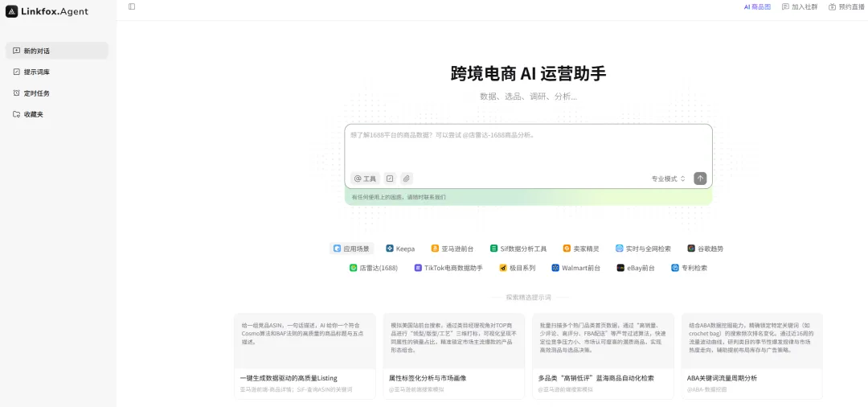Click the green 店雷达(1688) icon
868x407 pixels.
(353, 268)
